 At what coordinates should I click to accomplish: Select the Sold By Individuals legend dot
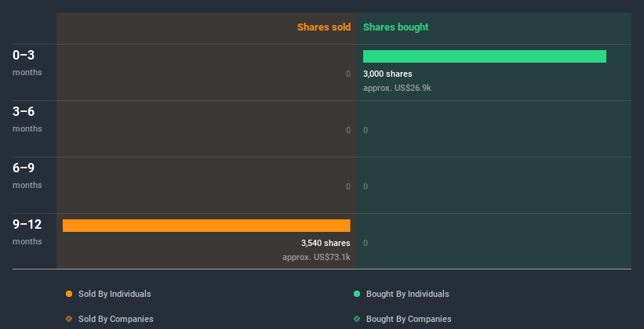click(x=69, y=294)
